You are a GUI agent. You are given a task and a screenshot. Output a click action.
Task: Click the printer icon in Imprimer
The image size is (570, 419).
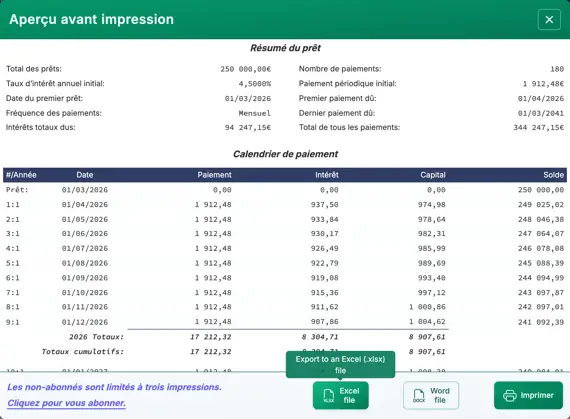(x=510, y=395)
